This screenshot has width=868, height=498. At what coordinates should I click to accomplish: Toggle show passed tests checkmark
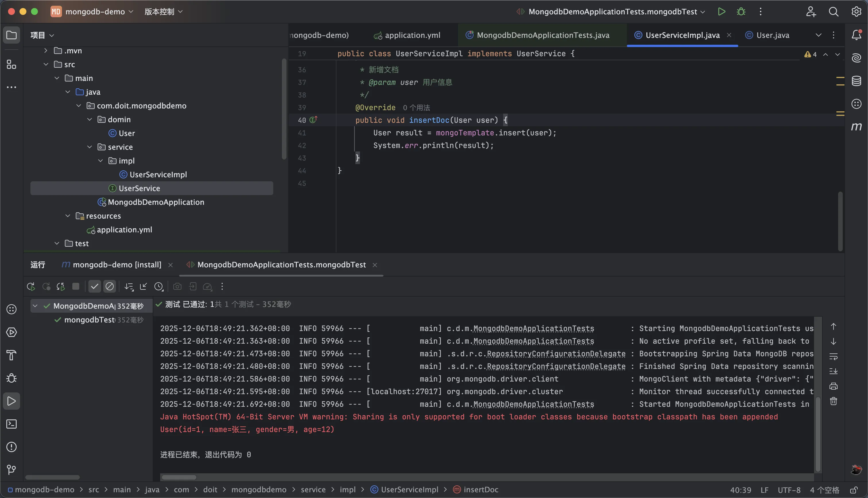coord(94,287)
